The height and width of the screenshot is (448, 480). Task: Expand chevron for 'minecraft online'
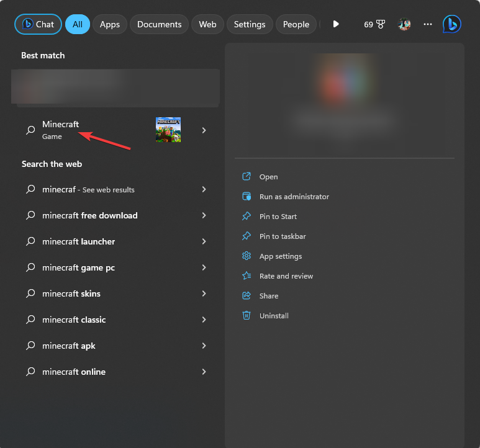pos(204,372)
